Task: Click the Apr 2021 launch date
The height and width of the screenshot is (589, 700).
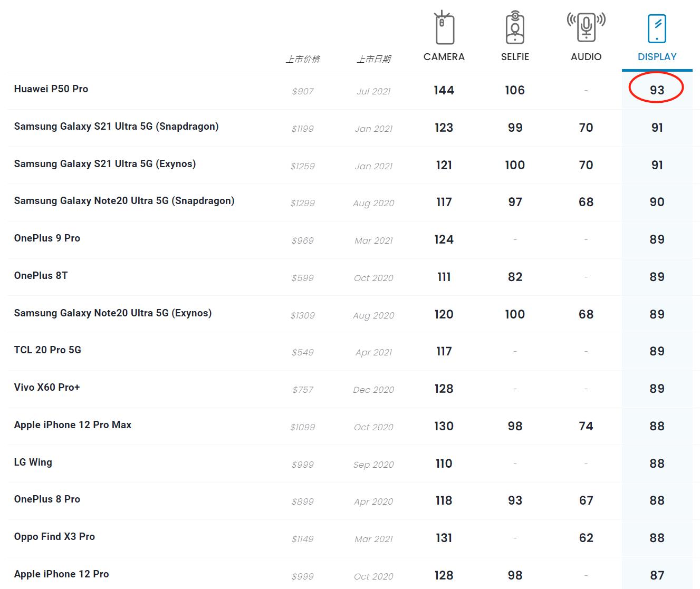Action: click(373, 352)
